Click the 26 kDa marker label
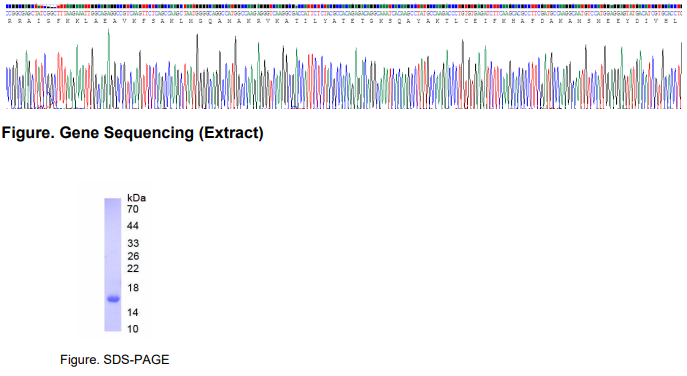 (x=133, y=256)
